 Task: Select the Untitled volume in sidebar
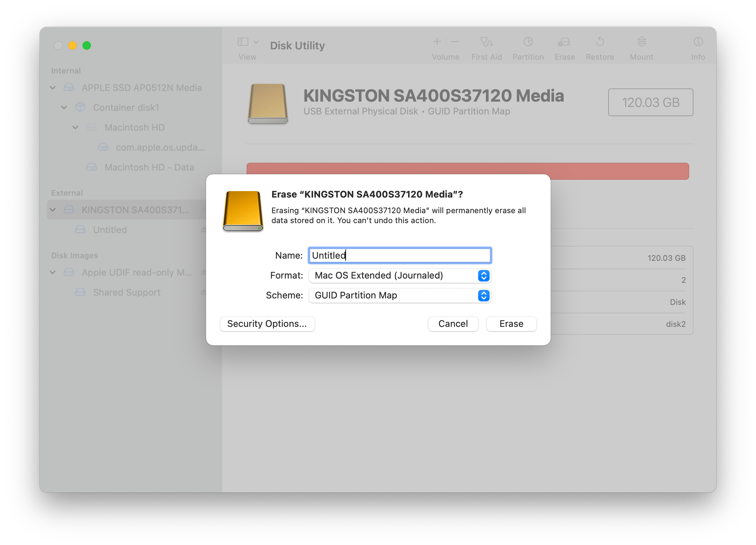coord(110,230)
